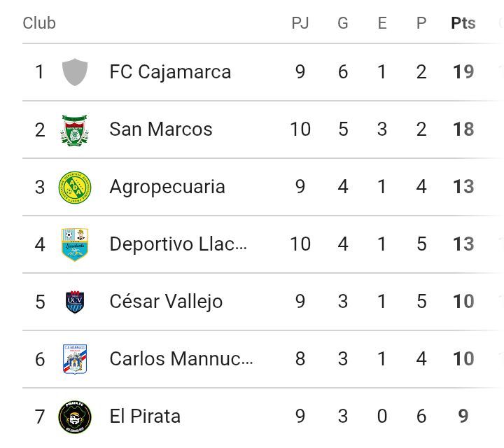Click the Deportivo Llacuabamba crest icon

pos(75,244)
